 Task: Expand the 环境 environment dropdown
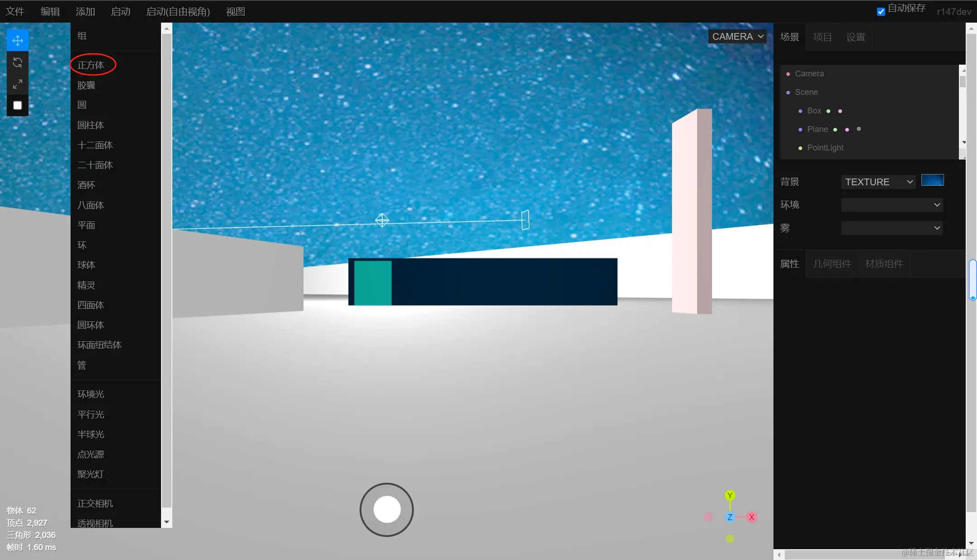click(x=892, y=205)
